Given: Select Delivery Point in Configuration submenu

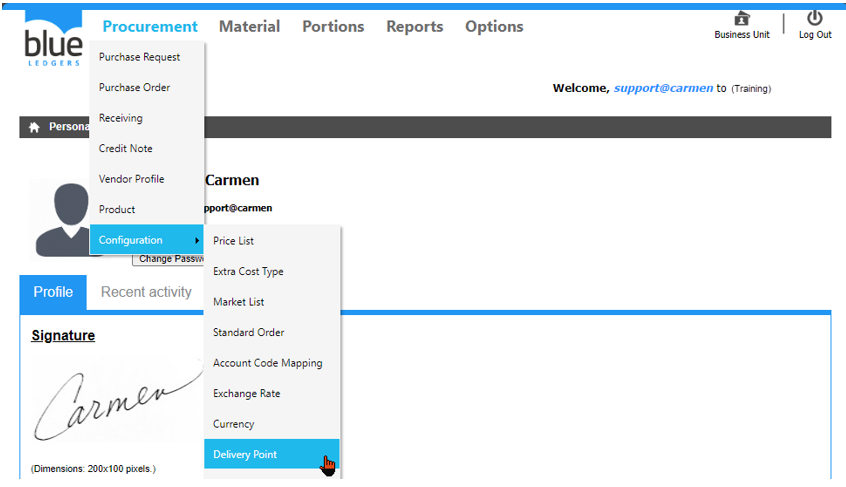Looking at the screenshot, I should pyautogui.click(x=245, y=455).
